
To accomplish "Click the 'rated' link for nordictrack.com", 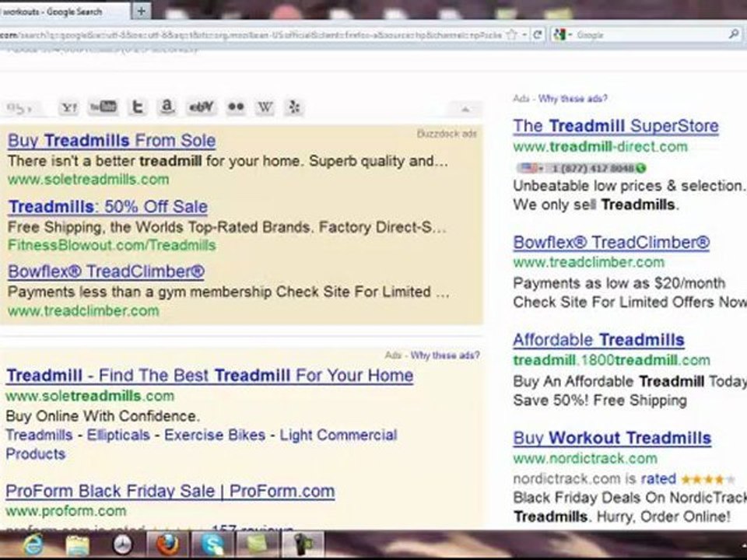I will (658, 478).
